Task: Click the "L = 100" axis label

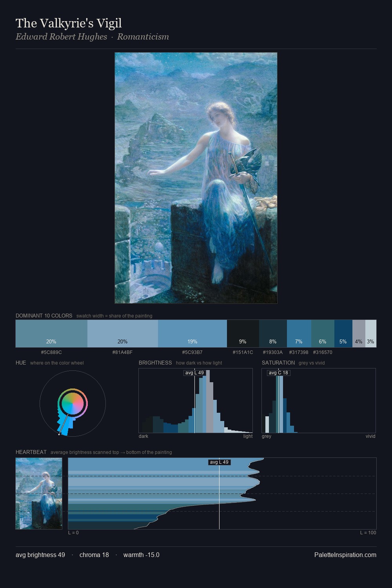Action: pos(368,533)
